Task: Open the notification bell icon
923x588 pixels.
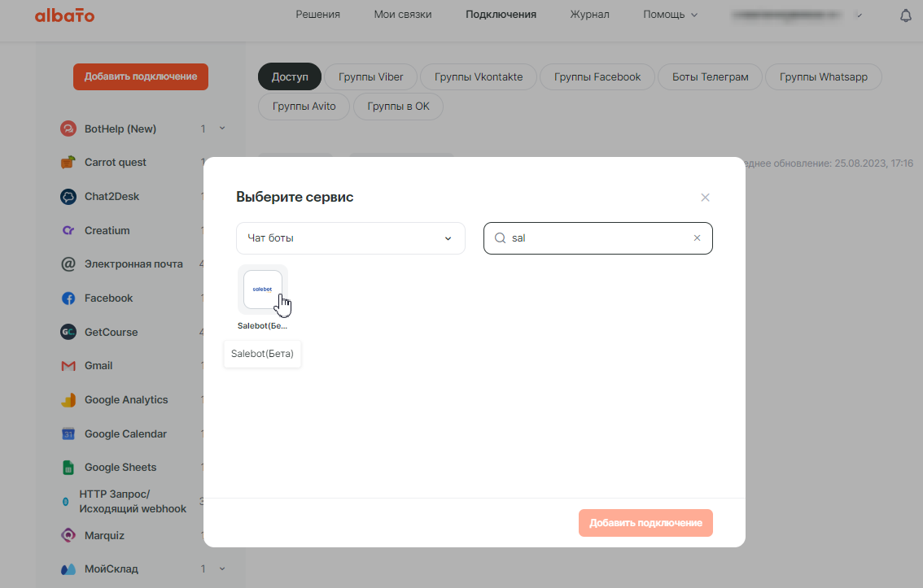Action: 906,15
